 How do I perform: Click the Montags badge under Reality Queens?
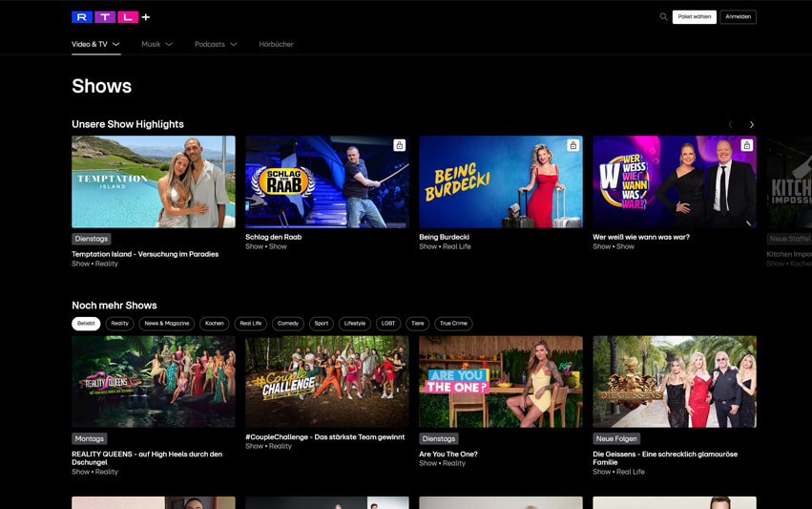click(x=89, y=438)
